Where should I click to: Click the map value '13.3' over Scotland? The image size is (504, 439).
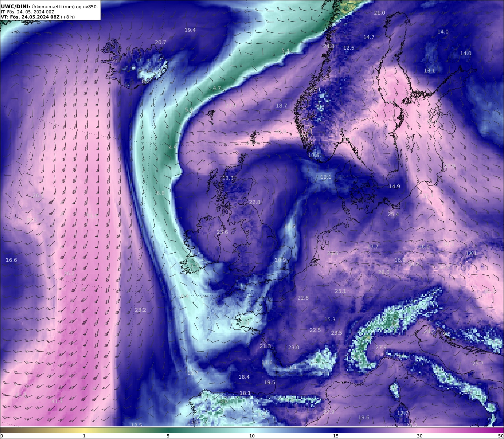point(228,178)
